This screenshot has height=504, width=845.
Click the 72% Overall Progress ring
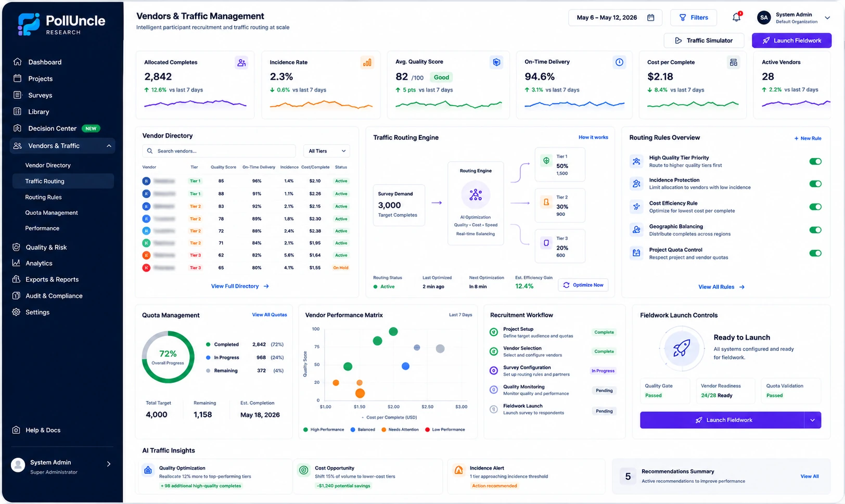[168, 357]
